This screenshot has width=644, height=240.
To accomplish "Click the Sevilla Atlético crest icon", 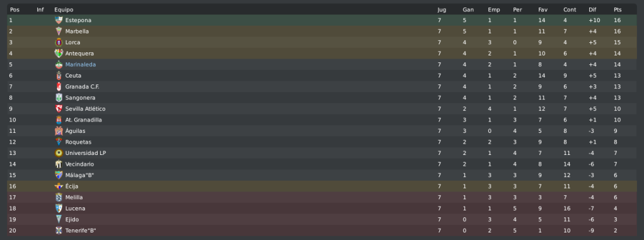I will pos(59,109).
